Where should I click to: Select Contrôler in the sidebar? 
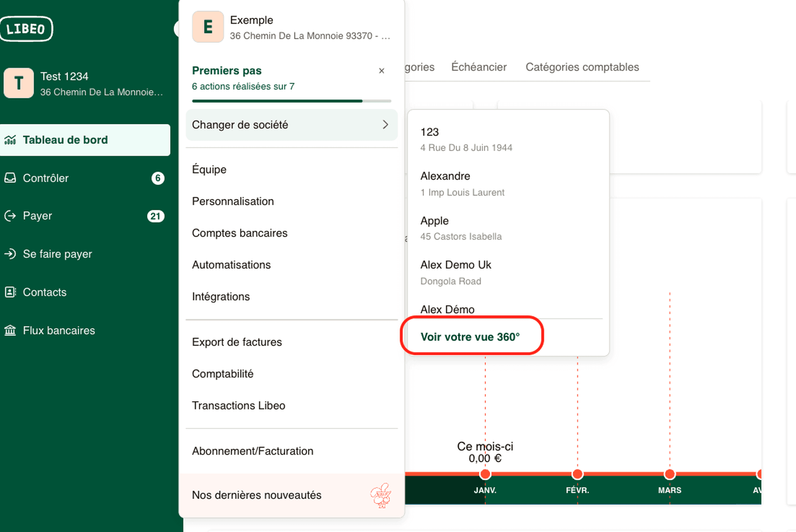(x=46, y=178)
